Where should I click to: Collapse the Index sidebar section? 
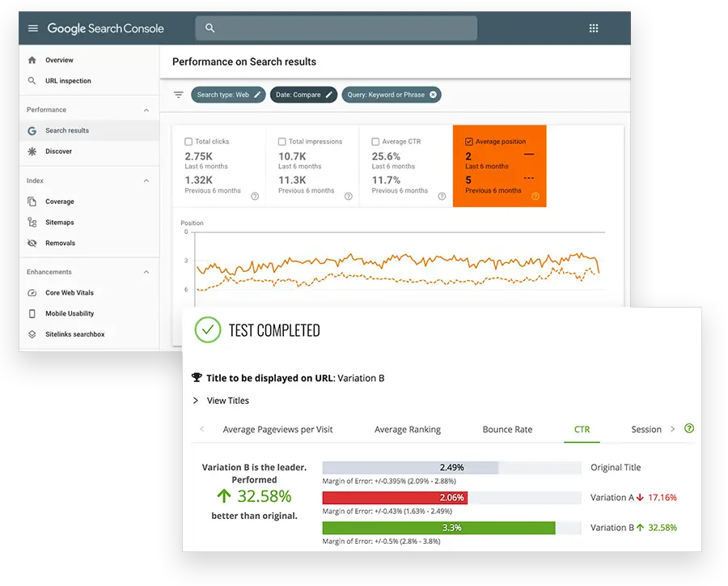(x=146, y=180)
